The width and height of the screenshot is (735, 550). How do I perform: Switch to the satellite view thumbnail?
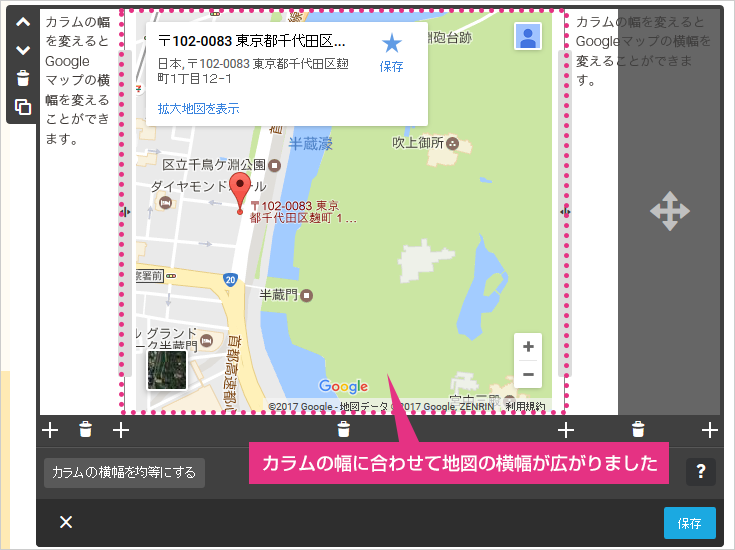[167, 370]
